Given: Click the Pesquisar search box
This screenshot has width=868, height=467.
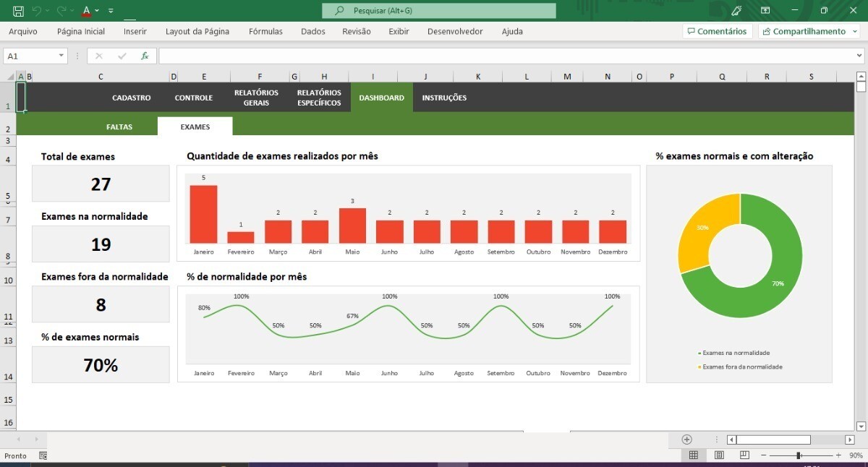Looking at the screenshot, I should [439, 11].
